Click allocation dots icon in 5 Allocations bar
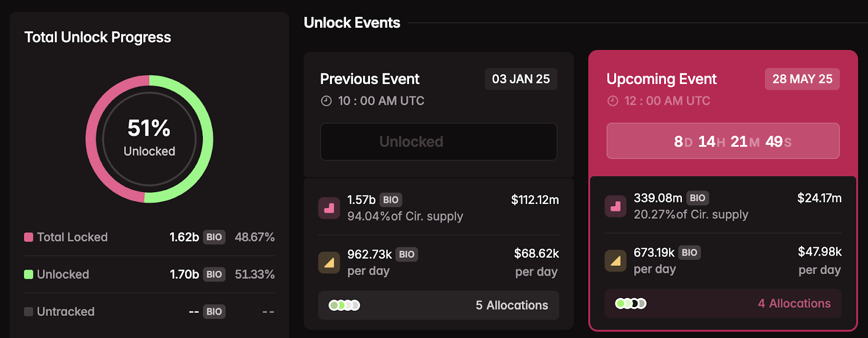Image resolution: width=868 pixels, height=338 pixels. tap(344, 305)
